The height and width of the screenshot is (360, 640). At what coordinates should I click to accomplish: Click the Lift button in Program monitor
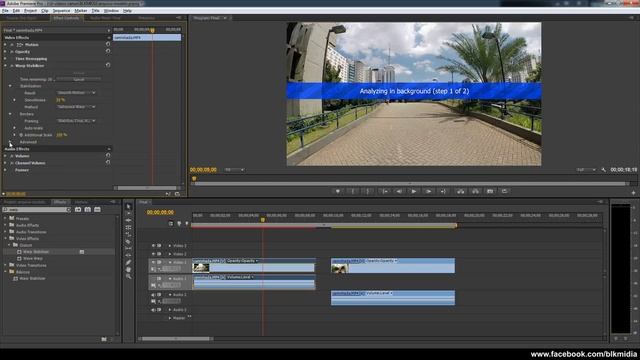[460, 191]
